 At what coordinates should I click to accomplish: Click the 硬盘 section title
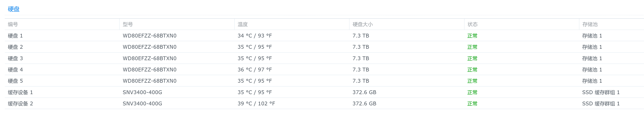tap(13, 9)
